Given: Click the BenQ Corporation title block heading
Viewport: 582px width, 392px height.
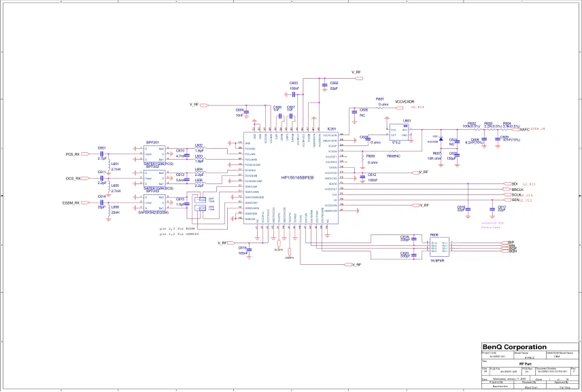Looking at the screenshot, I should tap(515, 347).
